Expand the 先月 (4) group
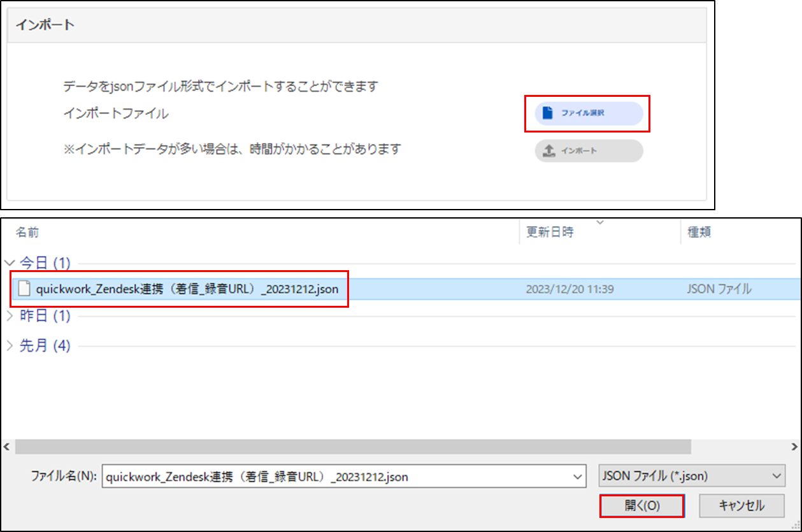 tap(9, 346)
